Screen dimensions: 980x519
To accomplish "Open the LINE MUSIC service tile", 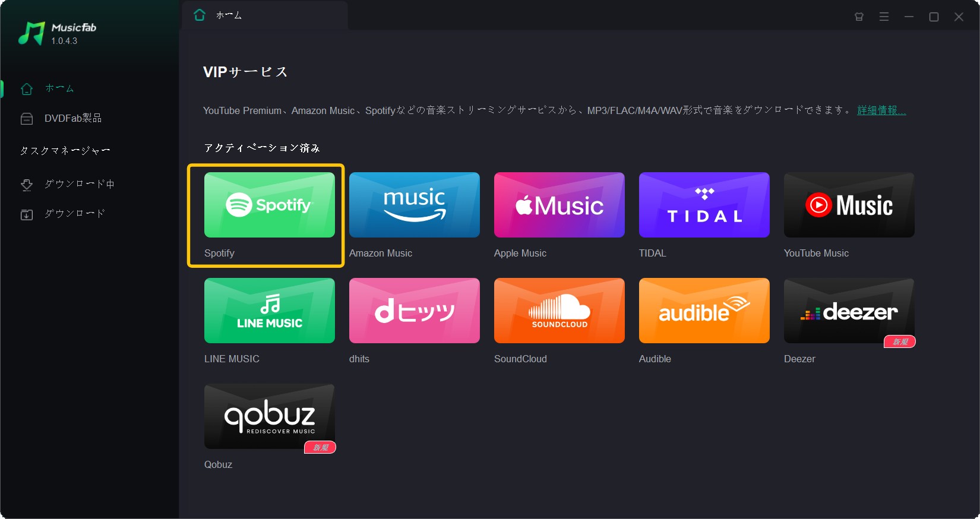I will tap(270, 311).
